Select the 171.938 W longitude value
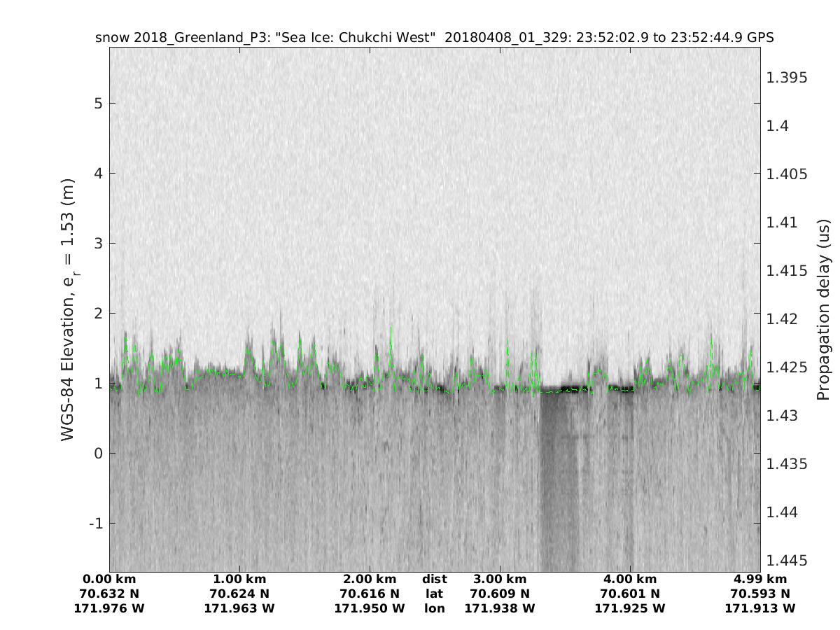Image resolution: width=840 pixels, height=630 pixels. point(500,609)
